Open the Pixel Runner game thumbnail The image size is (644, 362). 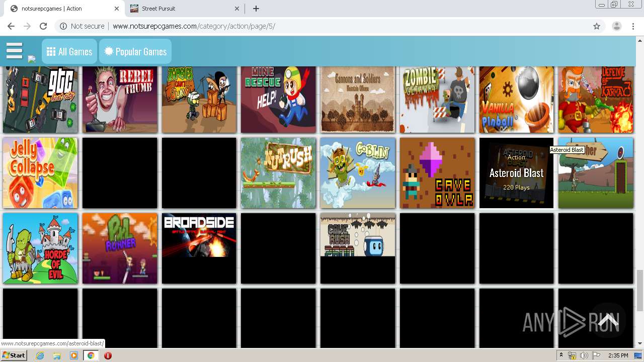pyautogui.click(x=120, y=248)
